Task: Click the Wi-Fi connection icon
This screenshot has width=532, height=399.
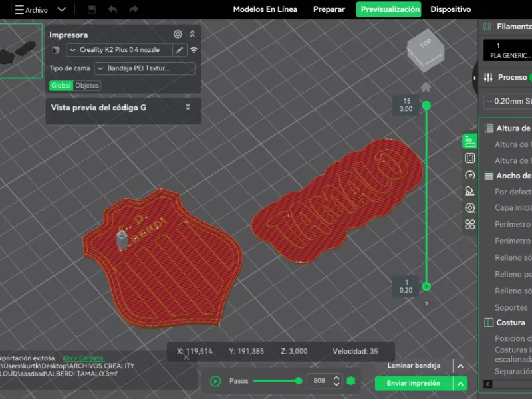Action: 194,50
